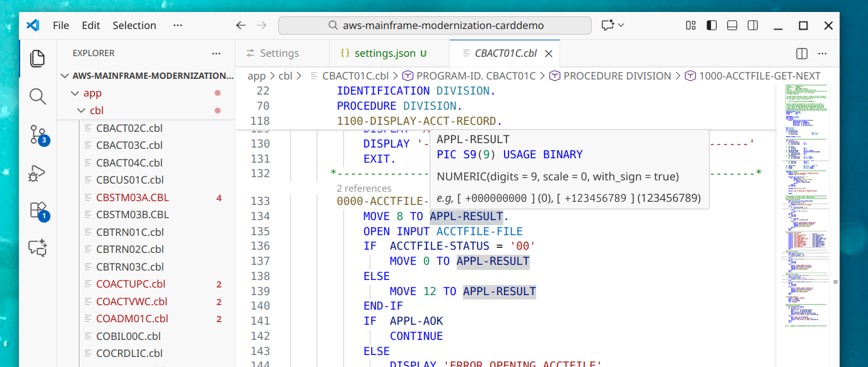Open the Explorer view in activity bar
The width and height of the screenshot is (868, 367).
tap(38, 59)
